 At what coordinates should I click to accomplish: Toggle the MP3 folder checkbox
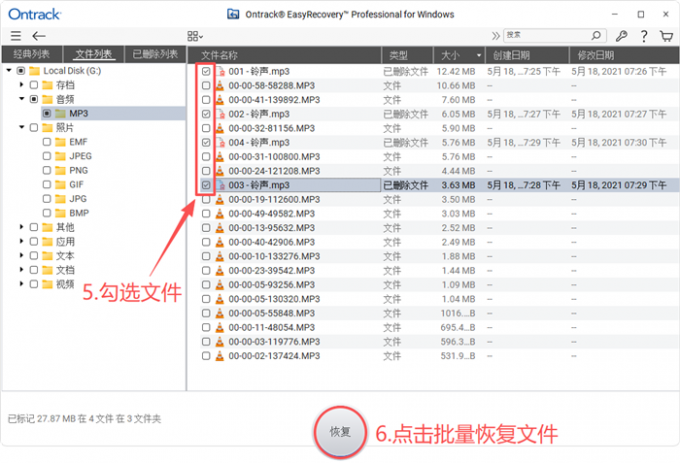(47, 114)
